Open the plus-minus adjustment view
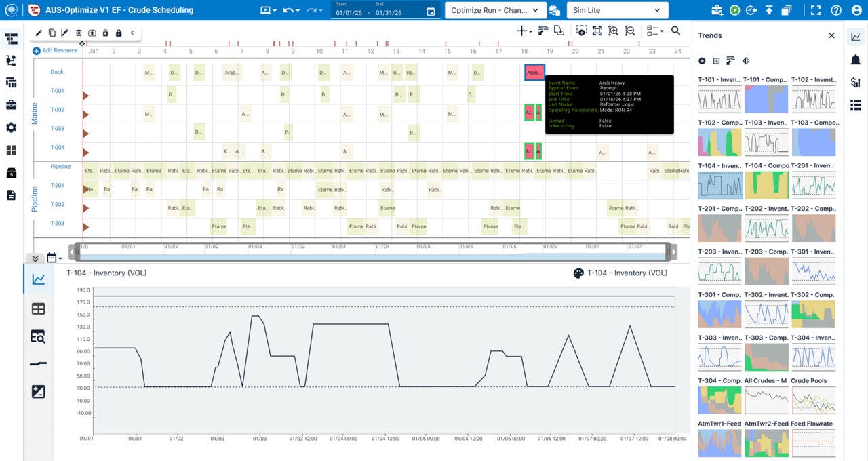This screenshot has width=868, height=461. click(39, 391)
